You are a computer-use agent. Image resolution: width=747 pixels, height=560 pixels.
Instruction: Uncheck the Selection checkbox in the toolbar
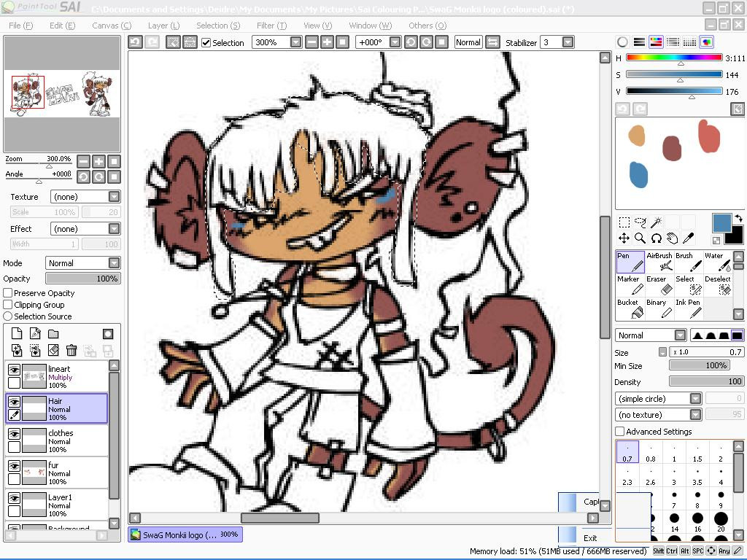click(206, 43)
